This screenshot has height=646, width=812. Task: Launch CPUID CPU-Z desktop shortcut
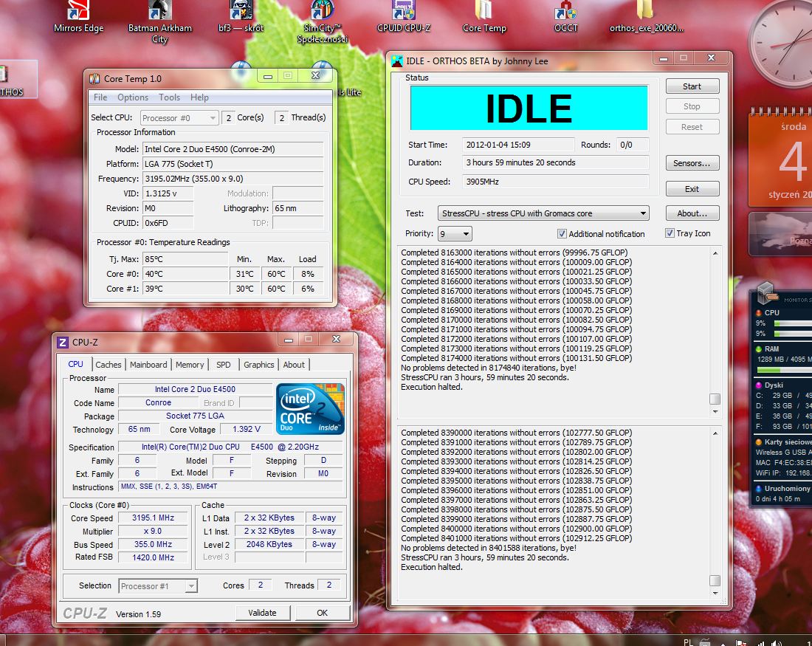403,16
